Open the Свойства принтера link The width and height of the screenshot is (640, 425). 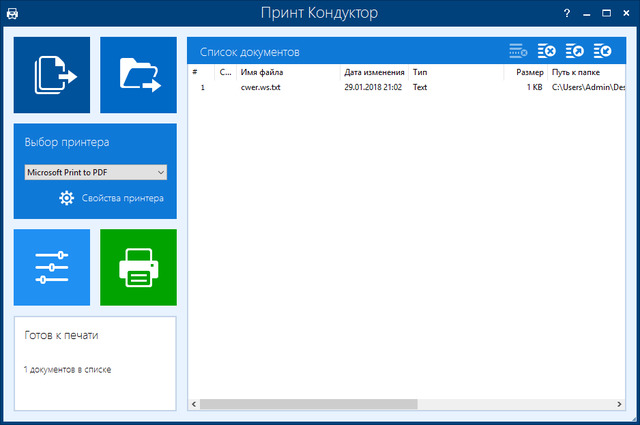[122, 198]
